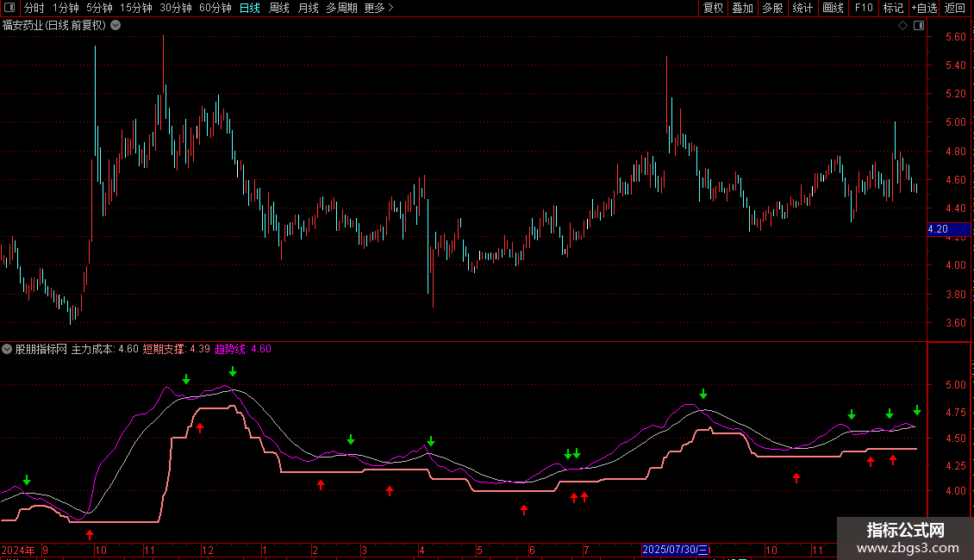Click the 叠加 overlay button
This screenshot has width=974, height=560.
pos(742,8)
